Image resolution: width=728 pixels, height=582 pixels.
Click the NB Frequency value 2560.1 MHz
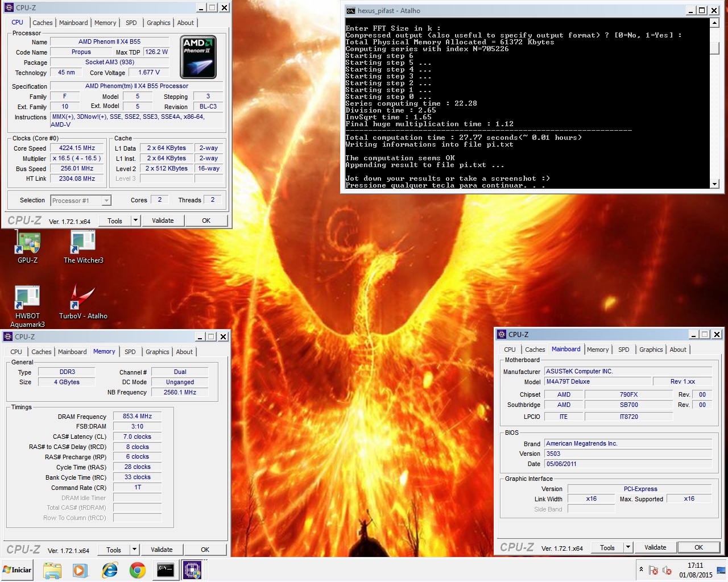[180, 392]
